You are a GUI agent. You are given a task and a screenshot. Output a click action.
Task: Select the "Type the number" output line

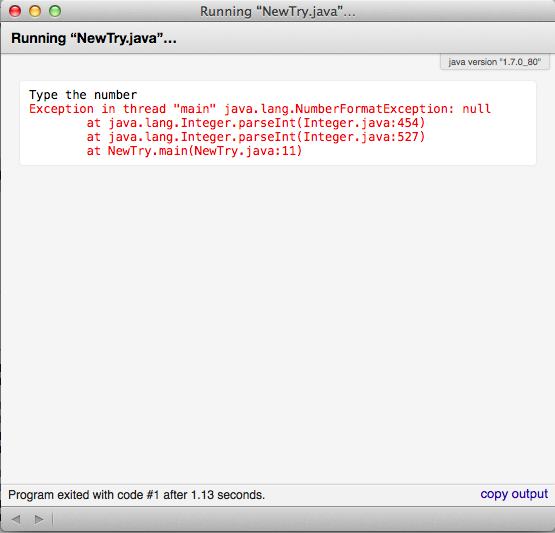83,95
